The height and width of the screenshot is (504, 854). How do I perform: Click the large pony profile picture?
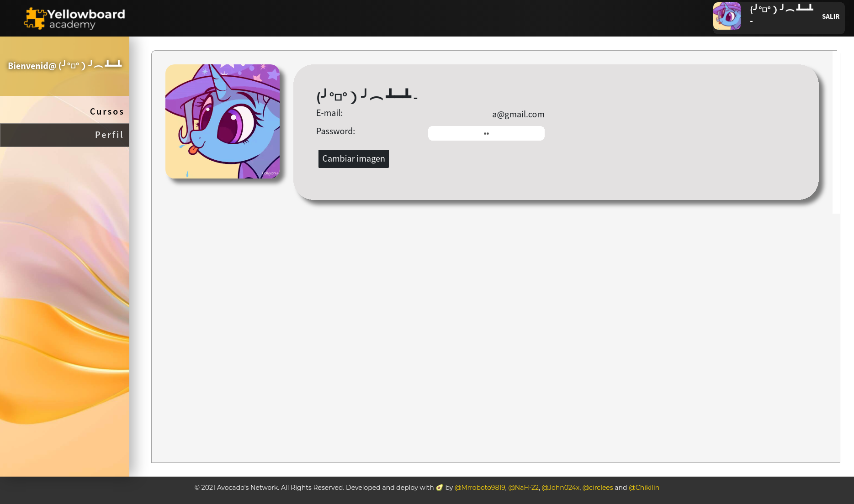(223, 121)
